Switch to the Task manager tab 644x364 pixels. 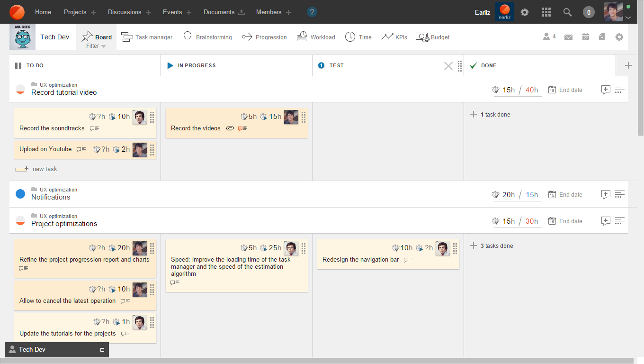147,37
